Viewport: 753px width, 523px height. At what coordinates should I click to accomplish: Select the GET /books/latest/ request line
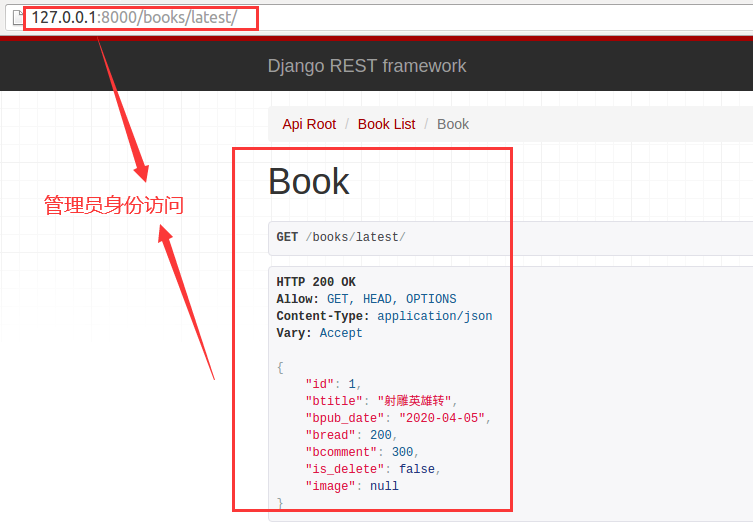click(340, 237)
